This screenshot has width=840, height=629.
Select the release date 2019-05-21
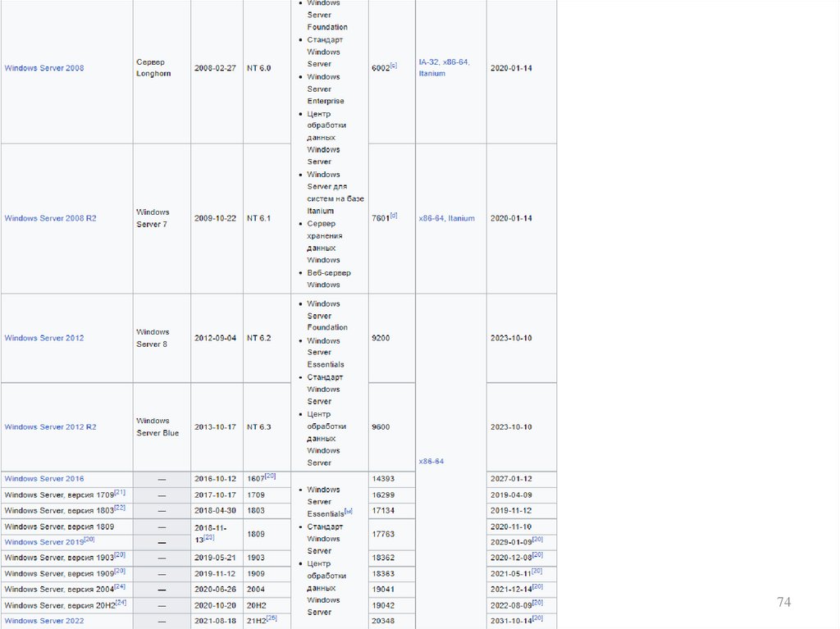click(x=216, y=558)
